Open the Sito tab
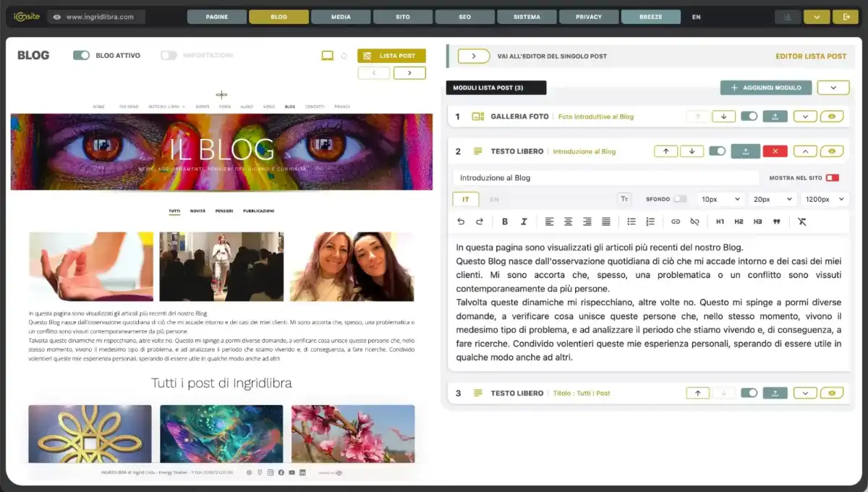Viewport: 868px width, 492px height. (x=403, y=17)
